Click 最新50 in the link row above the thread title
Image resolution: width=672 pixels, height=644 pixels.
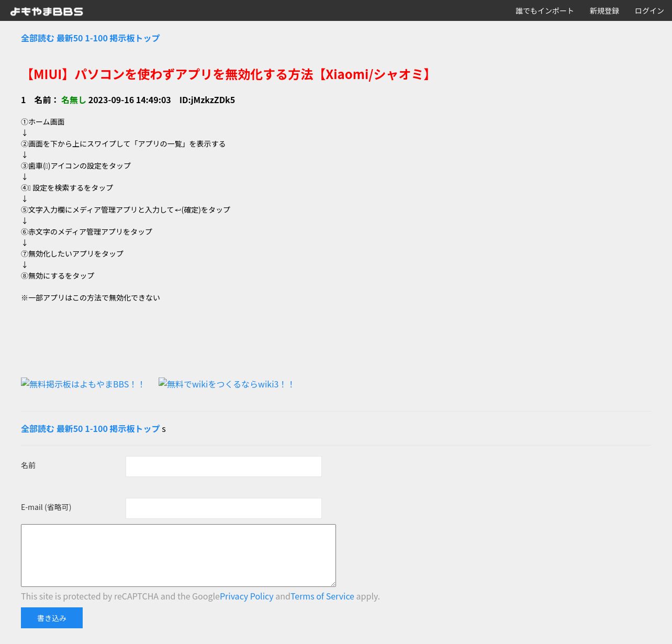point(70,38)
